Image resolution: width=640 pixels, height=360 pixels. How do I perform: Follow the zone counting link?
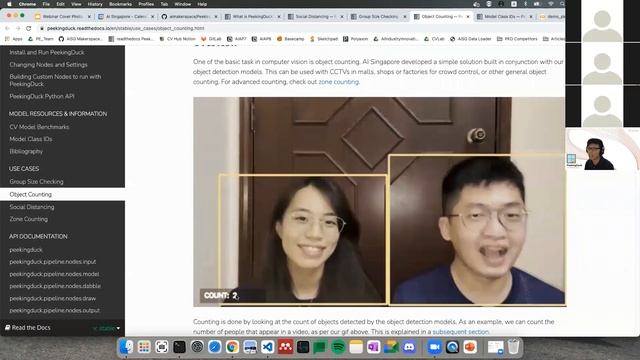coord(338,82)
